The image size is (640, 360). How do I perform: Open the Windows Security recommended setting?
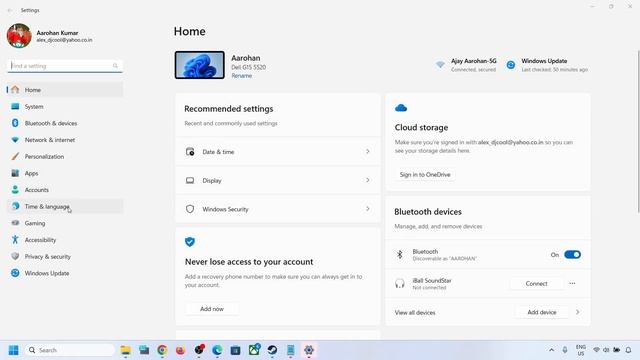(278, 209)
